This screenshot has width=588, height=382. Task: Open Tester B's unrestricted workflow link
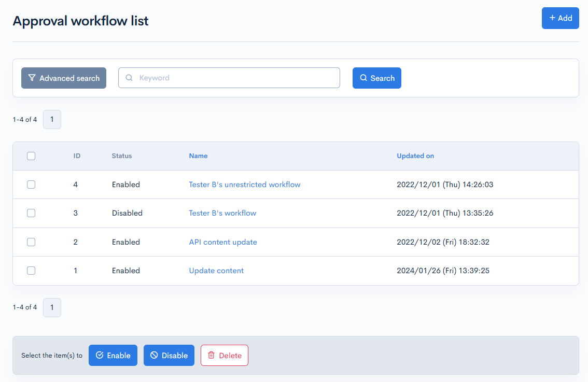tap(244, 185)
